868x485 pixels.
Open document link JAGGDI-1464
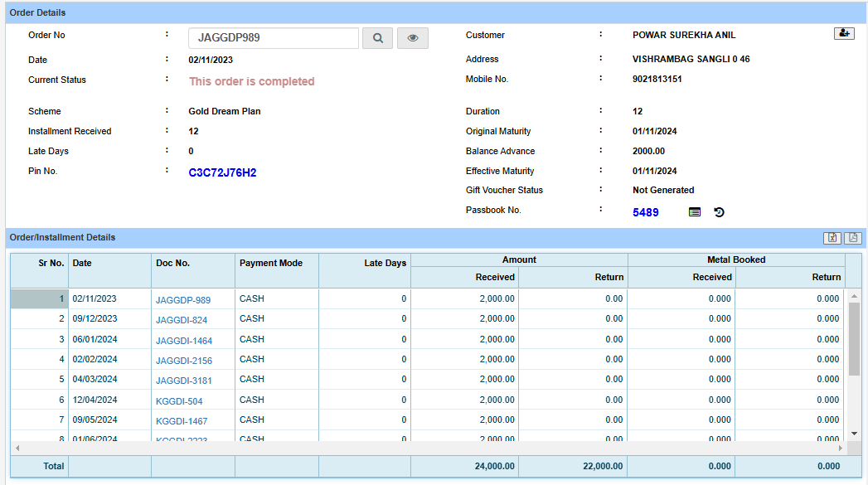point(184,341)
